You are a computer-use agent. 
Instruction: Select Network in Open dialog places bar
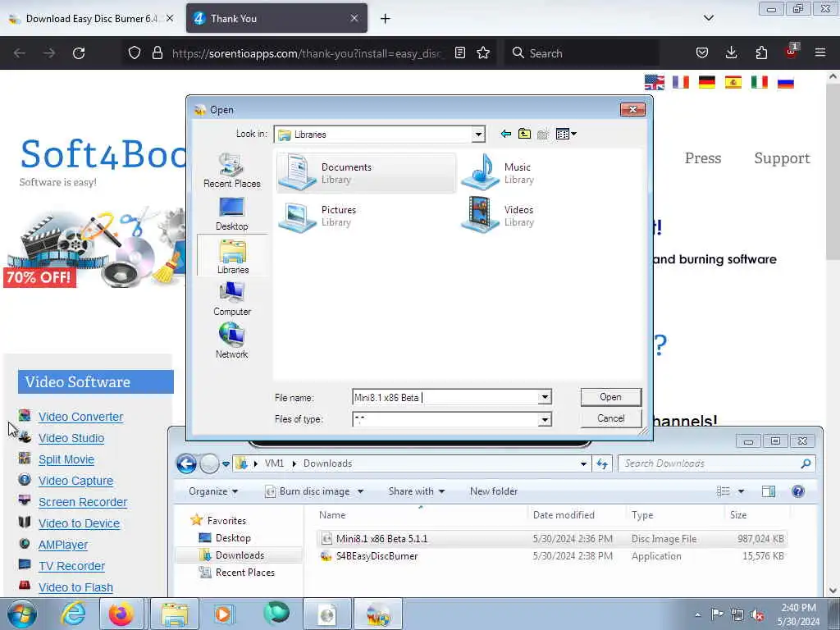pyautogui.click(x=232, y=341)
